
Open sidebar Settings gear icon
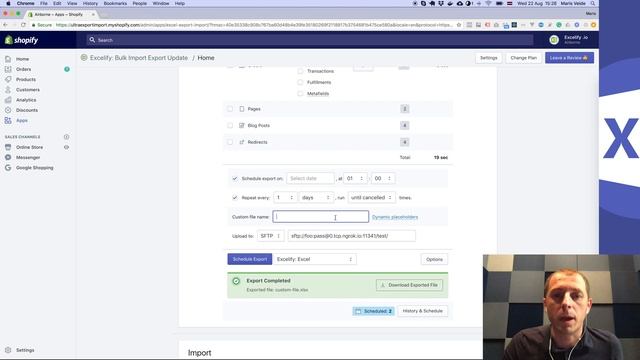pos(8,350)
